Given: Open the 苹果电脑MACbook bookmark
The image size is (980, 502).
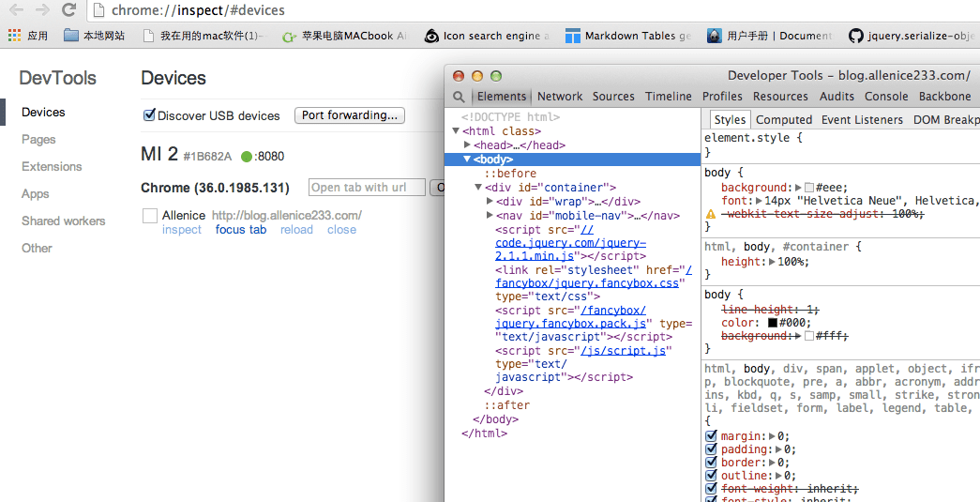Looking at the screenshot, I should (346, 36).
